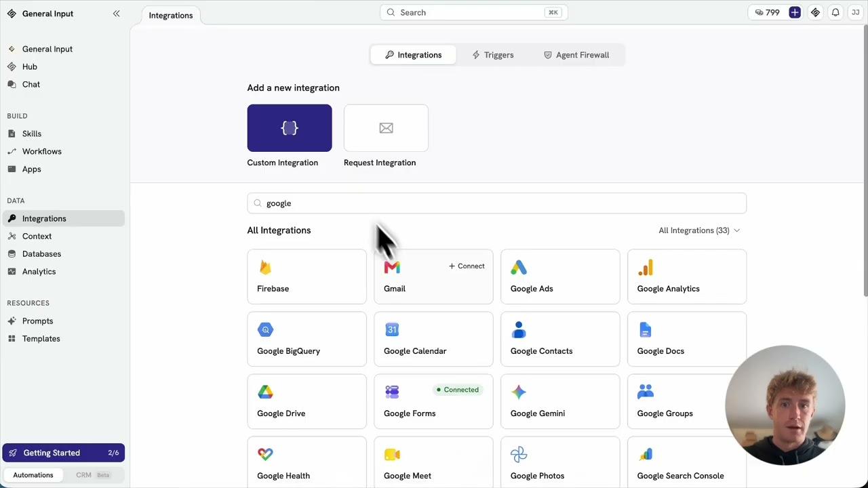This screenshot has width=868, height=488.
Task: Click the Gmail integration icon
Action: [392, 267]
